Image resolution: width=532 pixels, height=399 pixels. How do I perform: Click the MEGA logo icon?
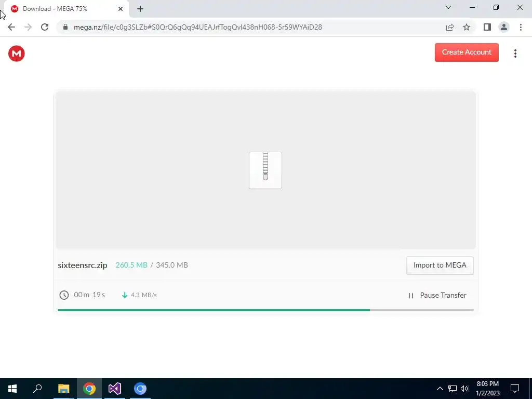16,54
